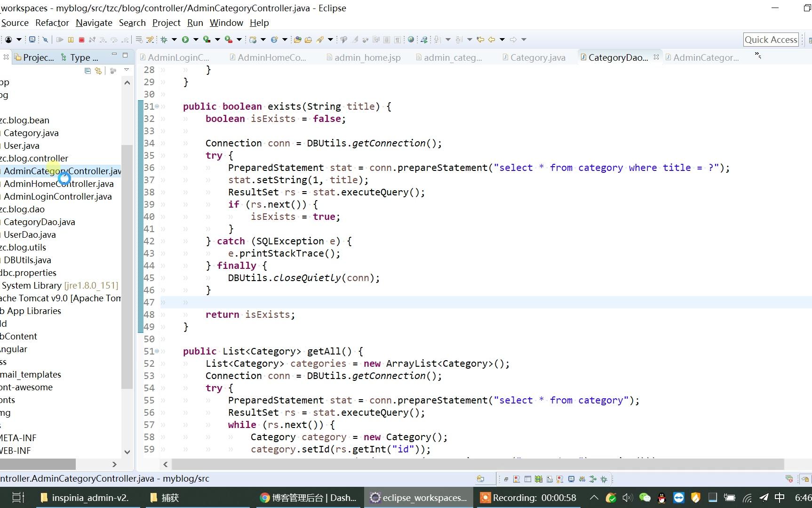812x508 pixels.
Task: Close the CategoryDao.java editor tab
Action: coord(656,56)
